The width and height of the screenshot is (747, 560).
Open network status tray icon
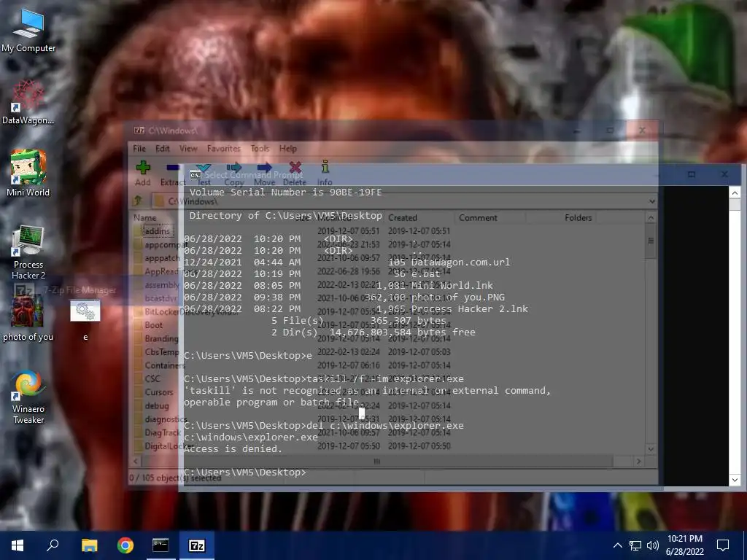pos(635,545)
